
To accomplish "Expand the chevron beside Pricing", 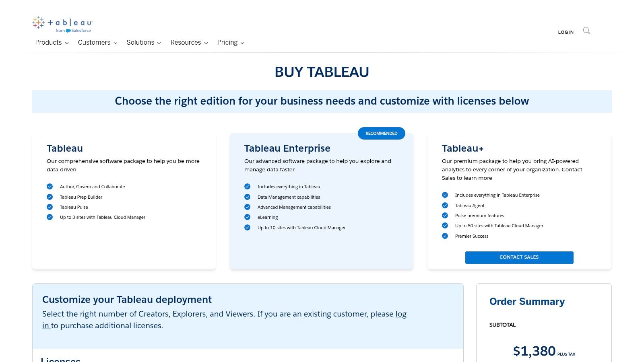I will (242, 43).
